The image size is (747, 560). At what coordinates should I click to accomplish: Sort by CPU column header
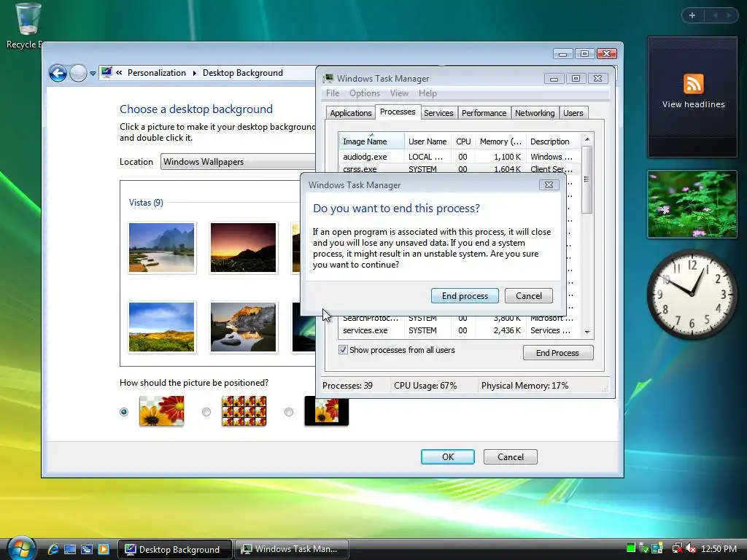point(463,141)
